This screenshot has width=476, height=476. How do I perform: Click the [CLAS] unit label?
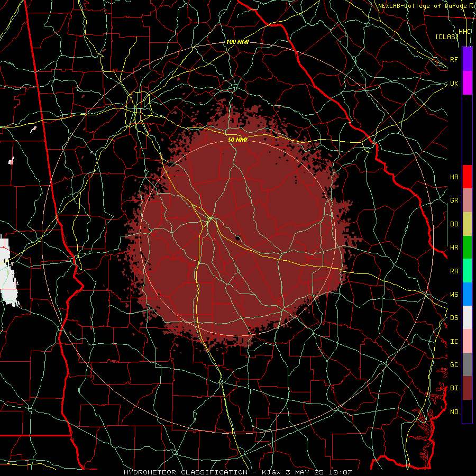coord(446,36)
